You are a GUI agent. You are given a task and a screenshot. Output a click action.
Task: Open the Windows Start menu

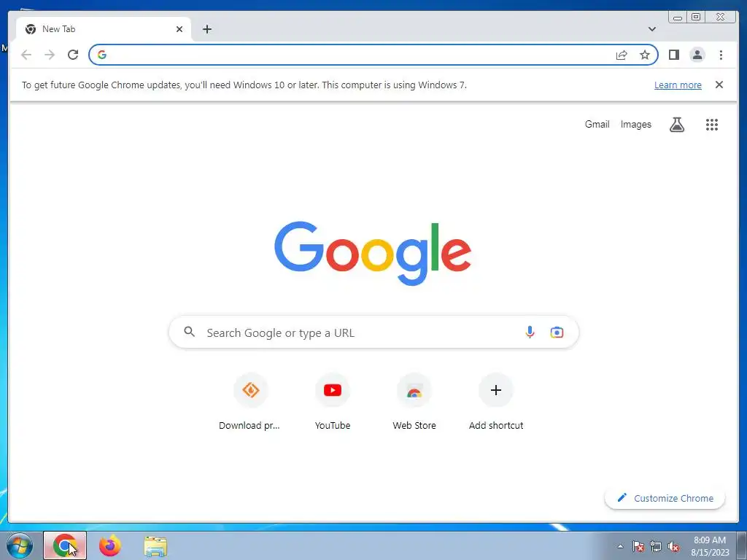tap(20, 545)
